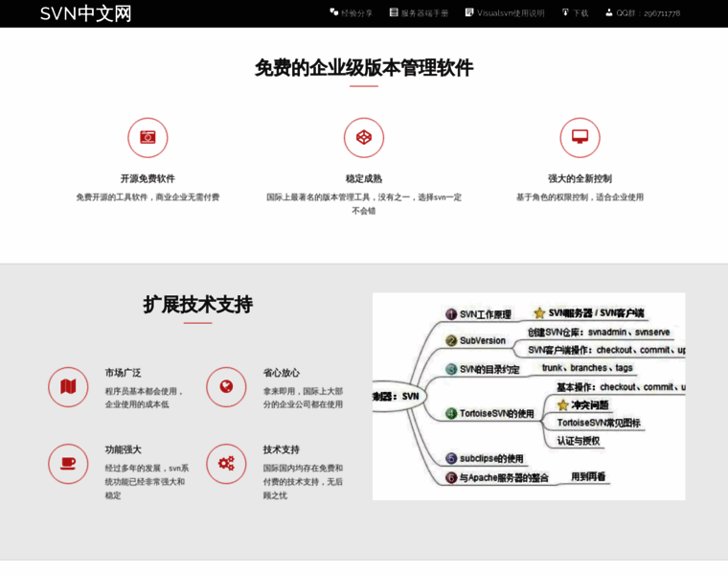Click the map icon beside 市场广泛
The height and width of the screenshot is (575, 728).
[x=68, y=387]
